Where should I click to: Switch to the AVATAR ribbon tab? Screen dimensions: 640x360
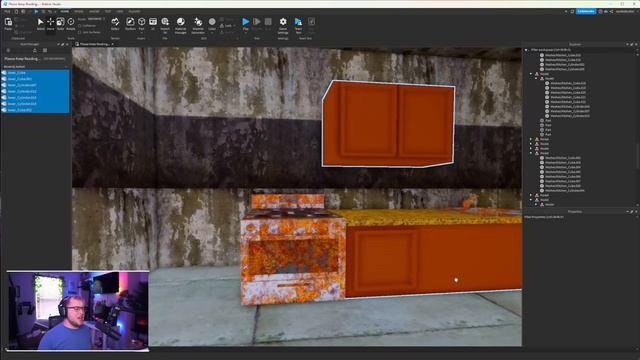94,11
